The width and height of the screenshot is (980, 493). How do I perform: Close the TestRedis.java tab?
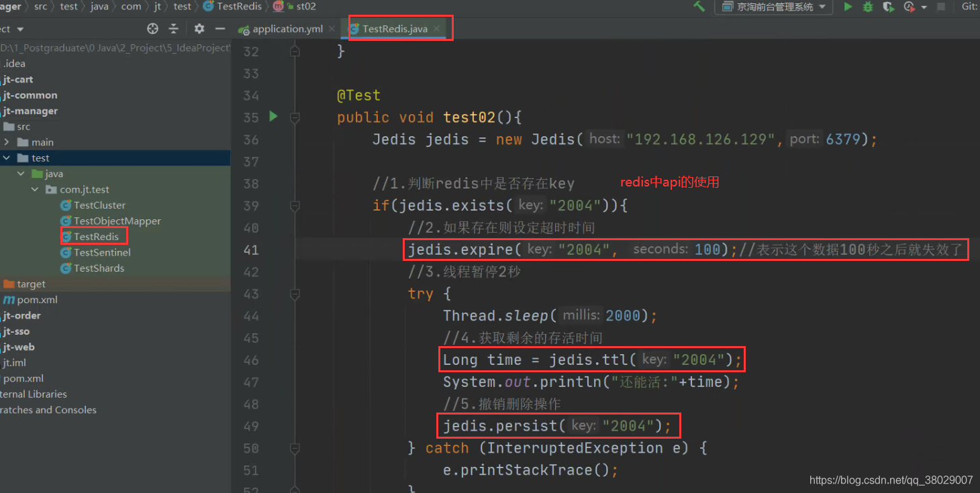436,29
